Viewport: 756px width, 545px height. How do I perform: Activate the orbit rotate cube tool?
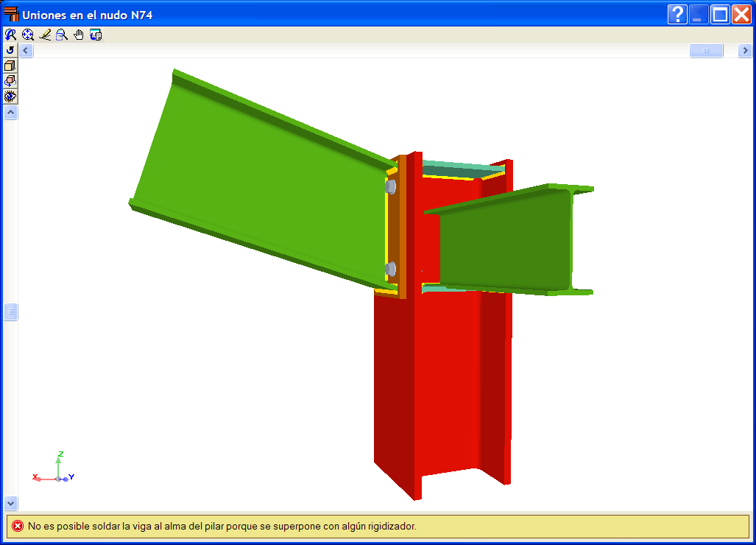click(x=10, y=81)
